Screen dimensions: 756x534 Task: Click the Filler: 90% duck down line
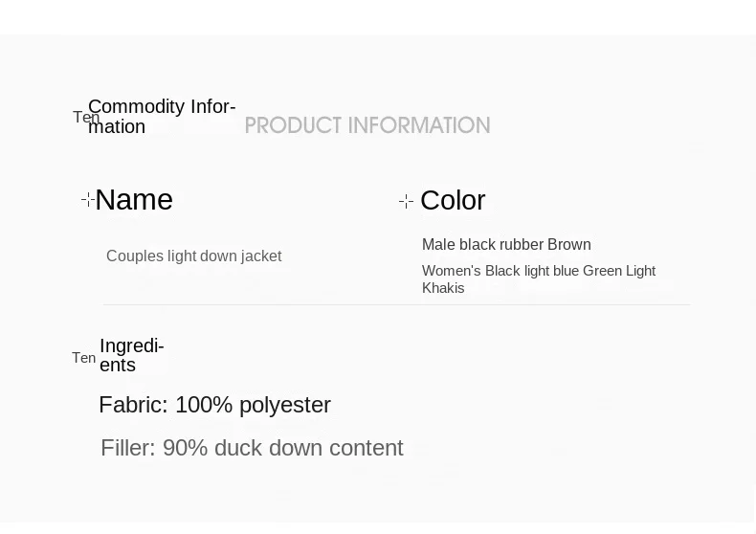tap(252, 448)
